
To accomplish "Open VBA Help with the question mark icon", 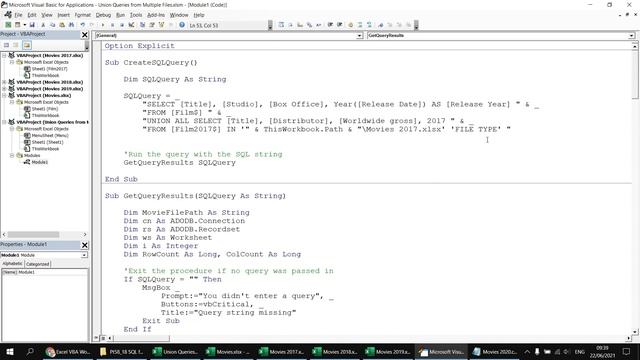I will tap(182, 25).
